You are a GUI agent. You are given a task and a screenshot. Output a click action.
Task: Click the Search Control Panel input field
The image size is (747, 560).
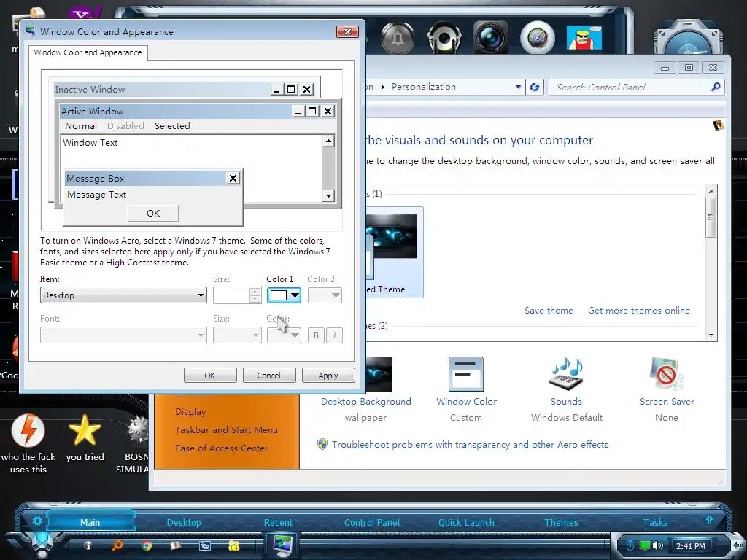tap(630, 87)
